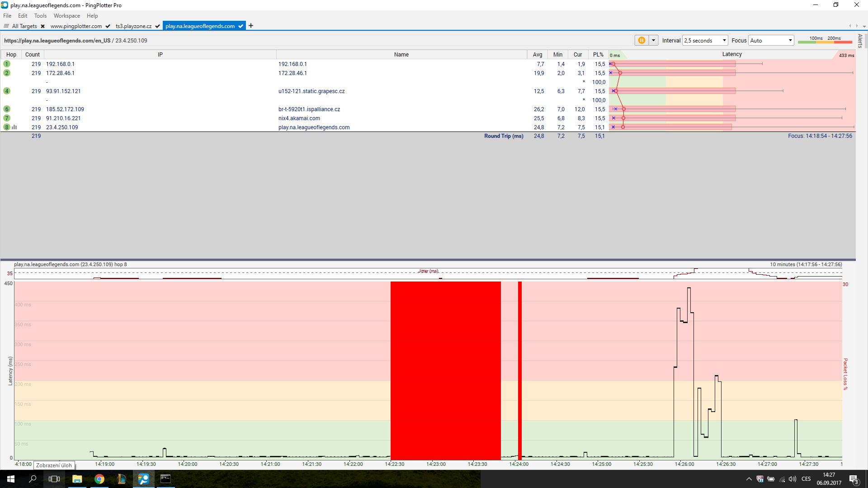Add a new target tab with plus icon
868x488 pixels.
pyautogui.click(x=251, y=26)
